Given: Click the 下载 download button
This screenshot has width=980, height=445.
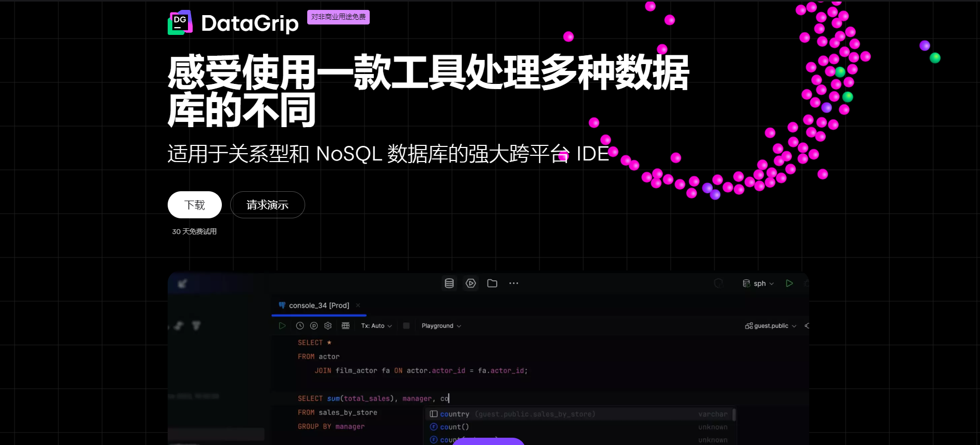Looking at the screenshot, I should (195, 205).
